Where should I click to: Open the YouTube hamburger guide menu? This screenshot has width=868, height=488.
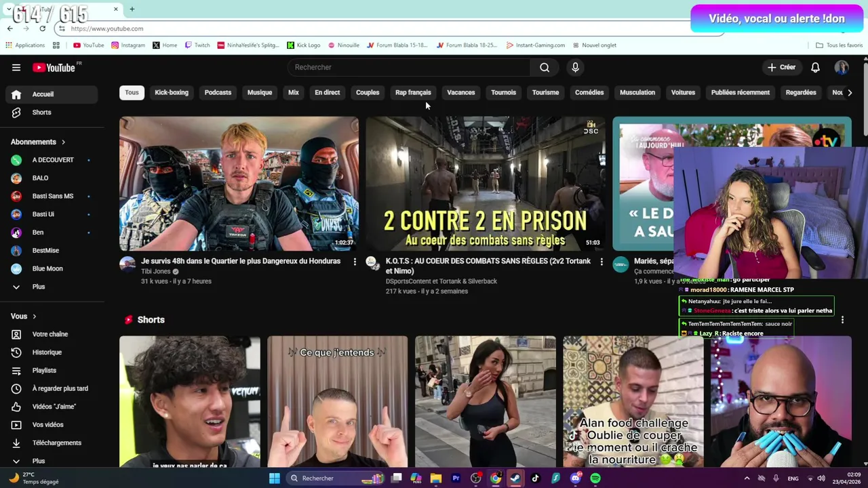16,67
